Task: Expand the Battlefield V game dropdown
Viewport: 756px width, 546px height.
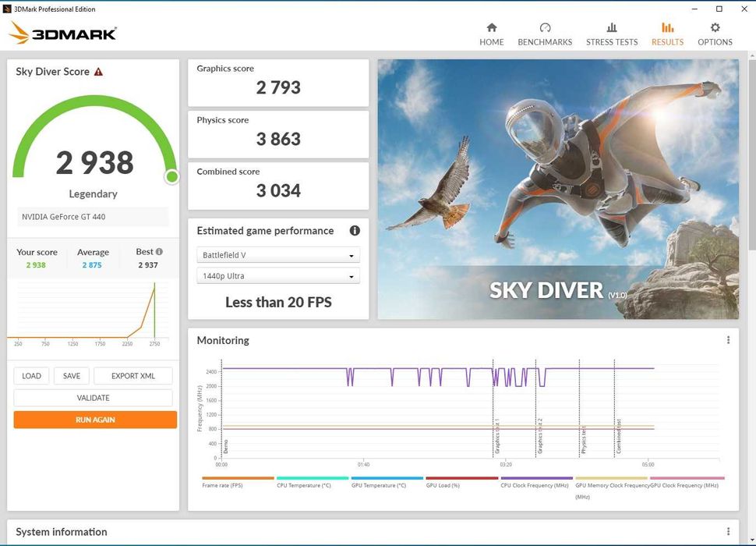Action: pos(277,255)
